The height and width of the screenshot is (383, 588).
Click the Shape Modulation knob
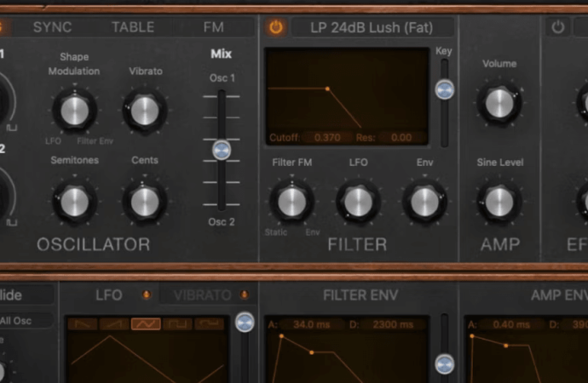point(75,111)
